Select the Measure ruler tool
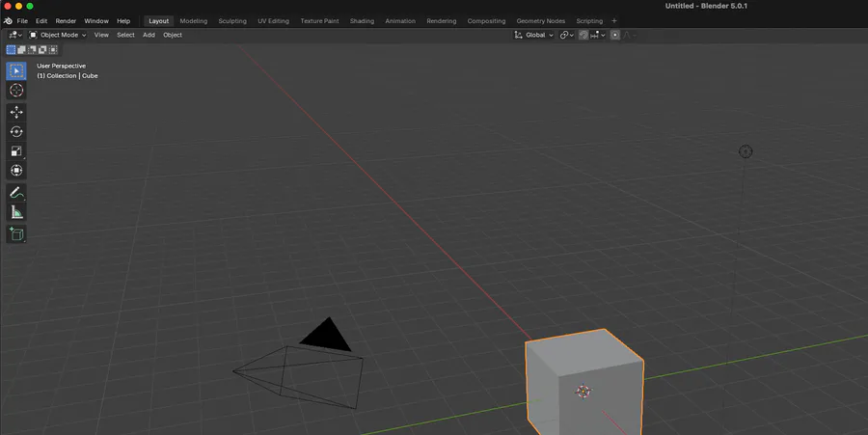868x435 pixels. click(16, 212)
